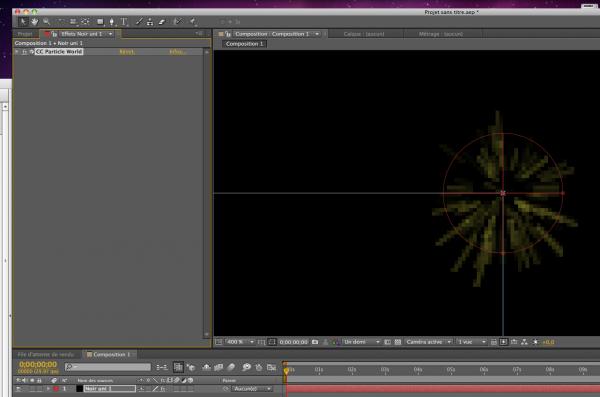Image resolution: width=600 pixels, height=397 pixels.
Task: Select the Rectangle shape tool
Action: 100,22
